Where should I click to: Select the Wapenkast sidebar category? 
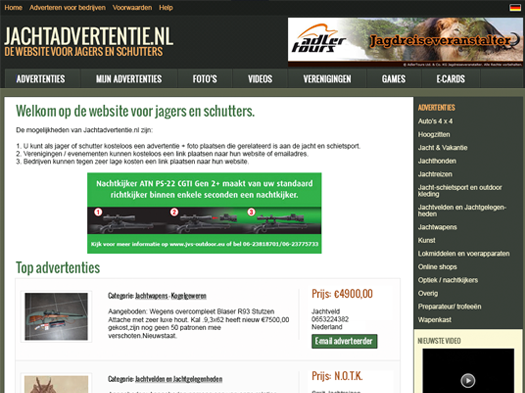(x=434, y=320)
